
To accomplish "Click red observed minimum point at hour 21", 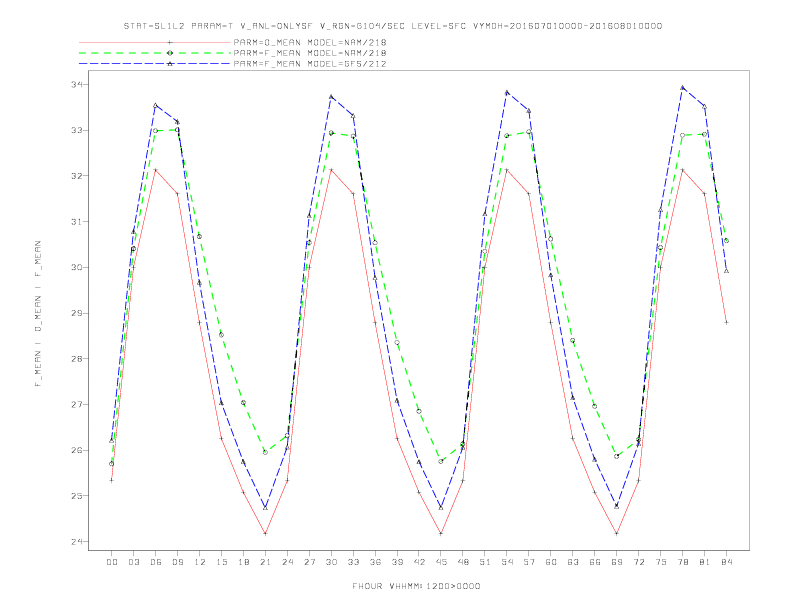I will click(265, 533).
